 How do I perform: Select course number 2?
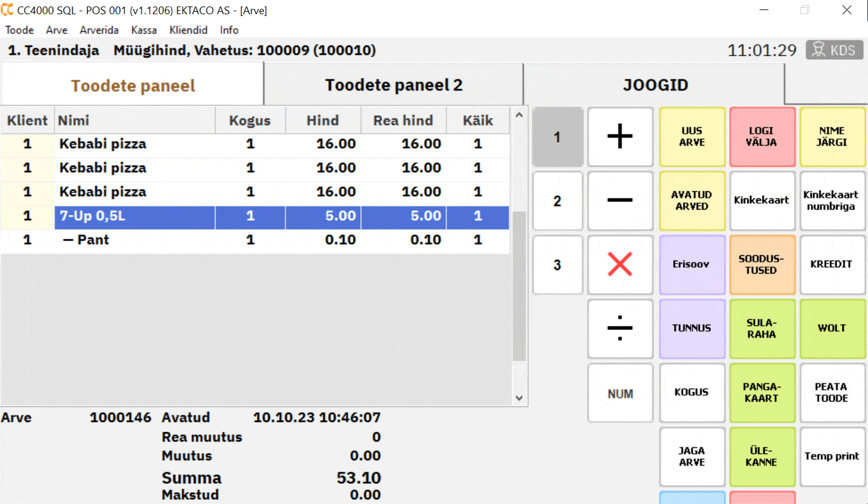557,201
